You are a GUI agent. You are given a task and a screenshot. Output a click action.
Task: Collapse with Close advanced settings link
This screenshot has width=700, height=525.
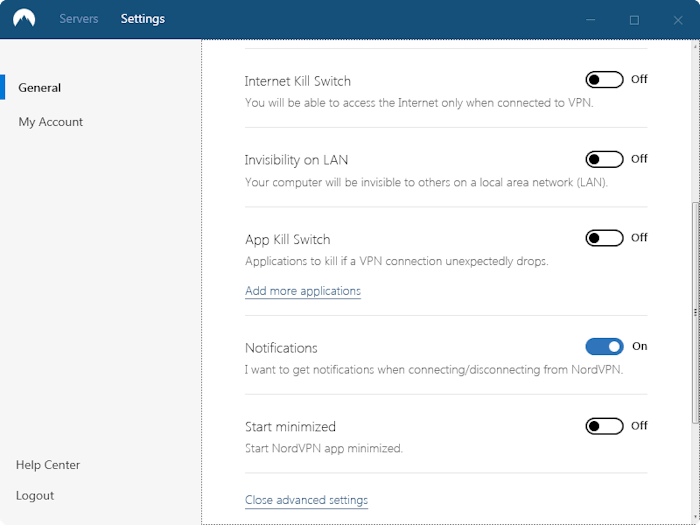click(x=306, y=500)
